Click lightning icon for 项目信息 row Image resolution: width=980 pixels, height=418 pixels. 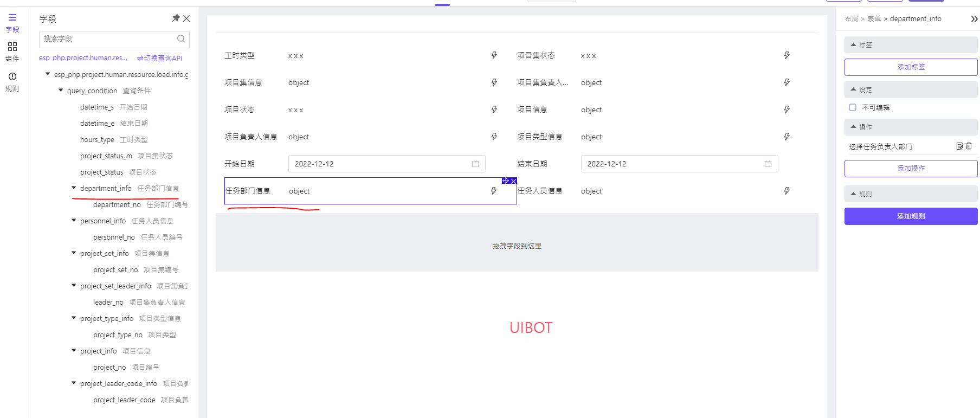787,110
